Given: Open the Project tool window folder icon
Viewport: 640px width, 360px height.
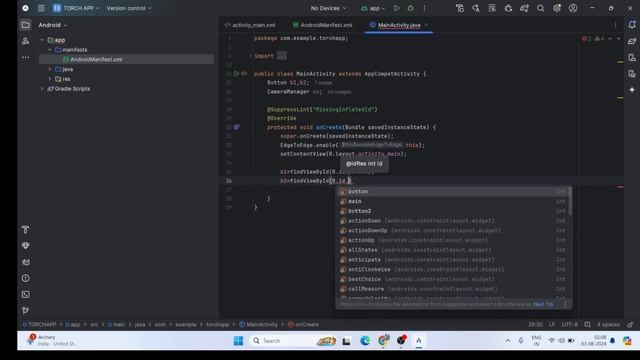Looking at the screenshot, I should (x=25, y=25).
